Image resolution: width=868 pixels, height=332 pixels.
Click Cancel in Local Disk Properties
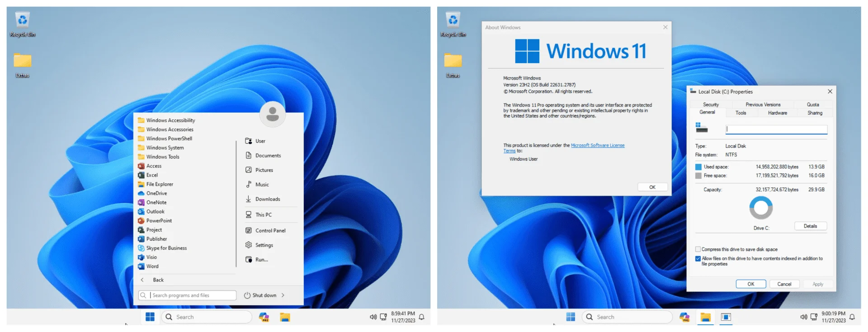point(784,284)
